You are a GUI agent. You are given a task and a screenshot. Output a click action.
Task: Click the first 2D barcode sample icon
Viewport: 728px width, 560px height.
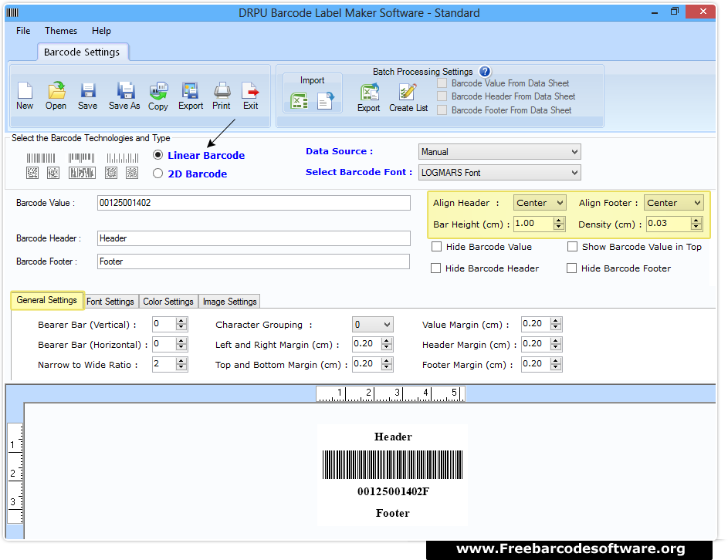pos(32,173)
